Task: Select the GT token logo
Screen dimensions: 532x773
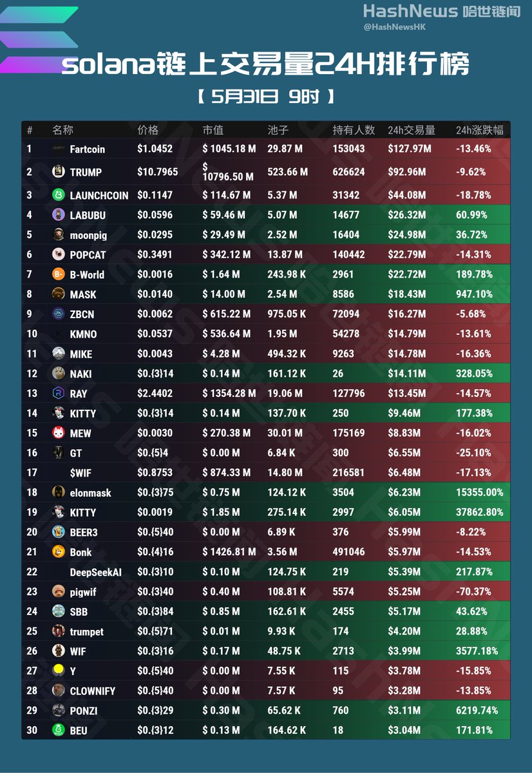Action: coord(58,453)
